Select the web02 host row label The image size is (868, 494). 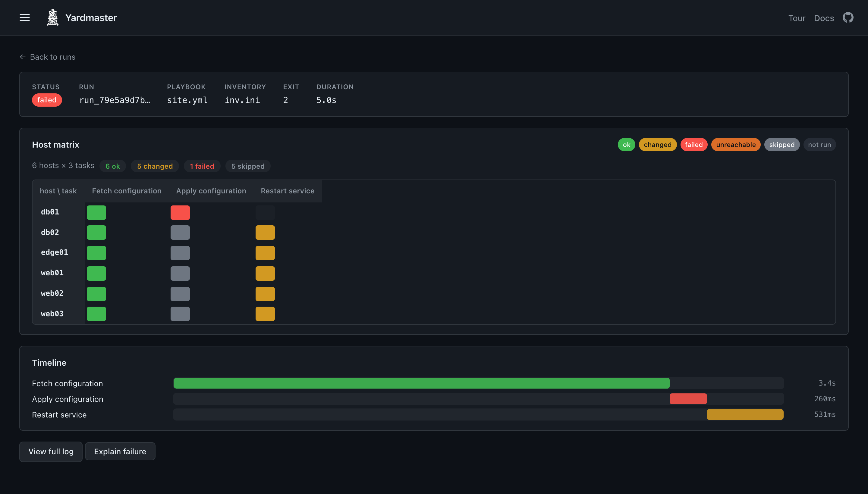[52, 293]
